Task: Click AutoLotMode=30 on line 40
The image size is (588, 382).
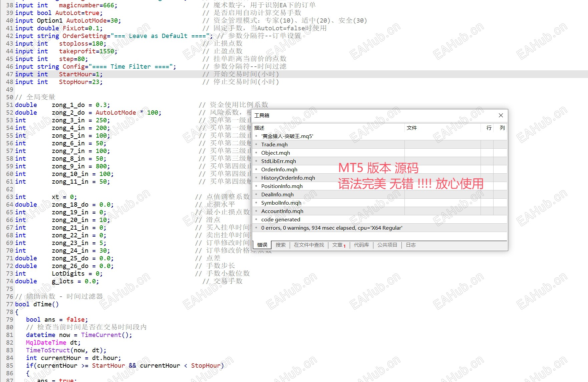Action: point(92,21)
